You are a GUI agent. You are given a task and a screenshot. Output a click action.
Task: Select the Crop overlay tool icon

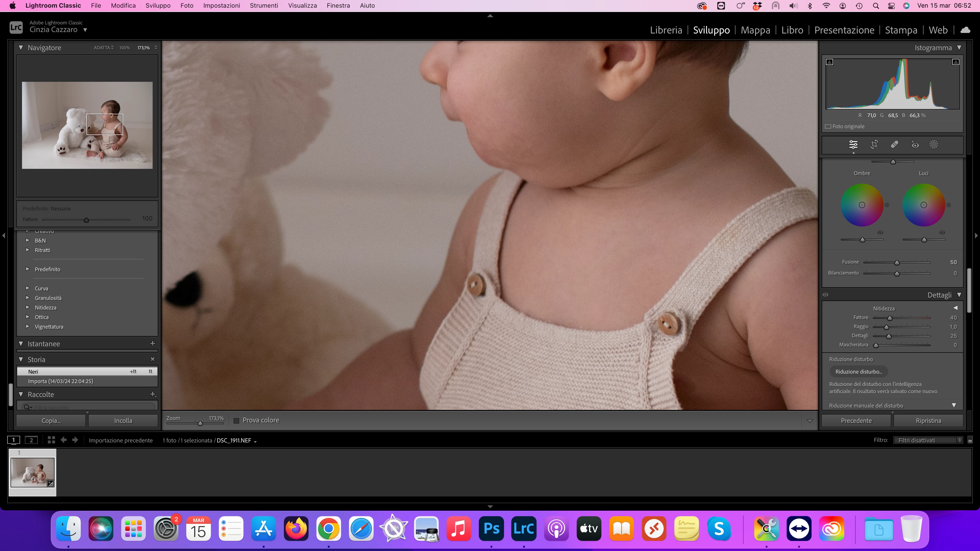point(874,144)
